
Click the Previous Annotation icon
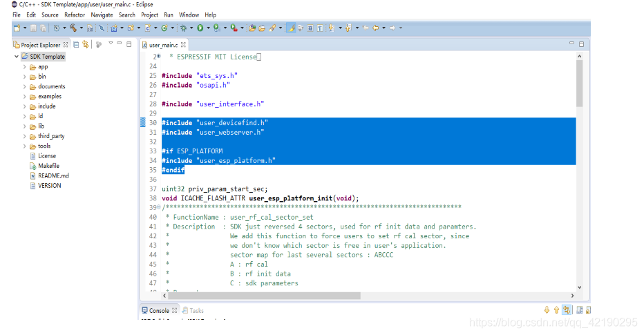(x=348, y=28)
